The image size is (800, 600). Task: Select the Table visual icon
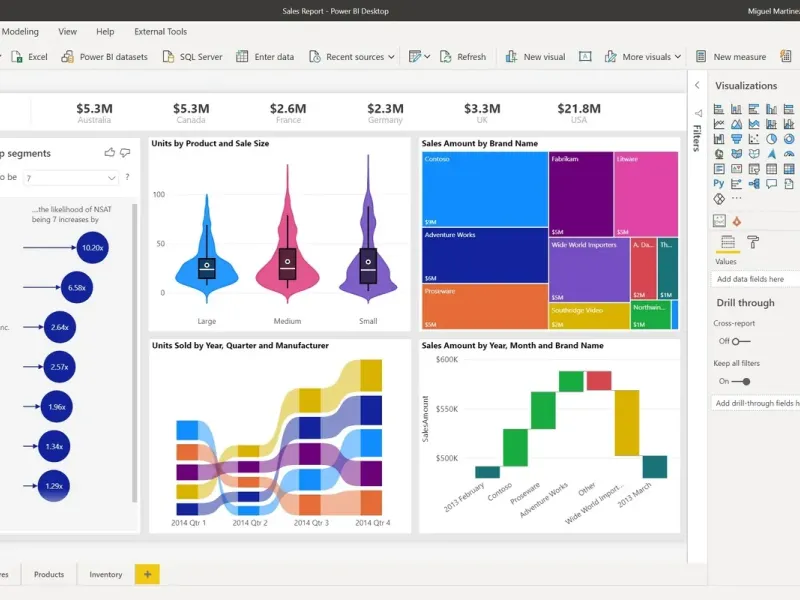pos(771,169)
